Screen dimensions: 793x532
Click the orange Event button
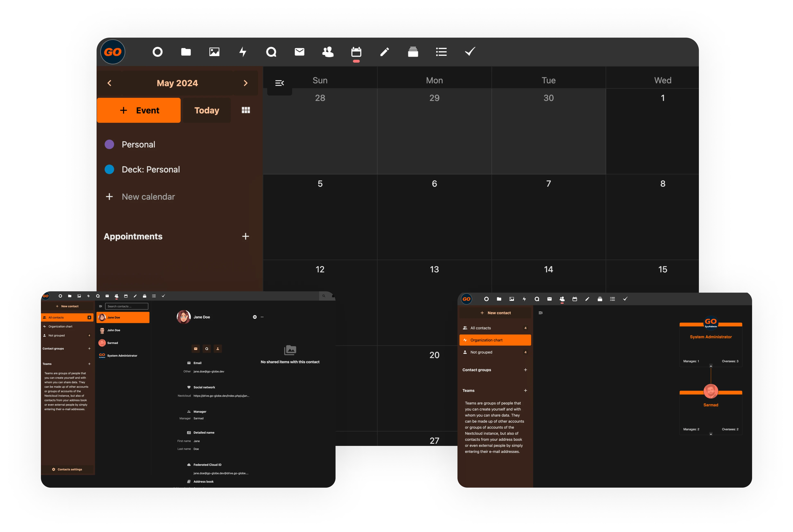[139, 110]
